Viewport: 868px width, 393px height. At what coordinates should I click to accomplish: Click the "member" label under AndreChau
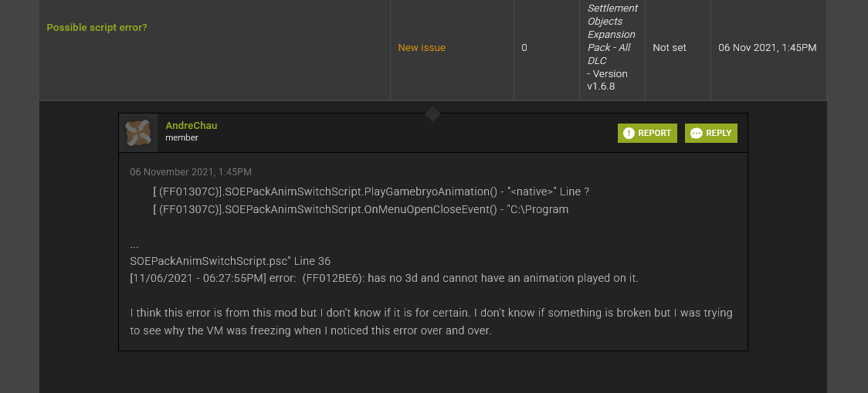(x=181, y=138)
